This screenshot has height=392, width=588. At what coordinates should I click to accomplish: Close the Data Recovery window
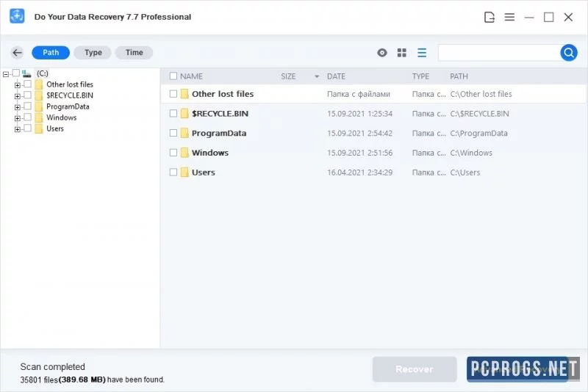coord(568,17)
